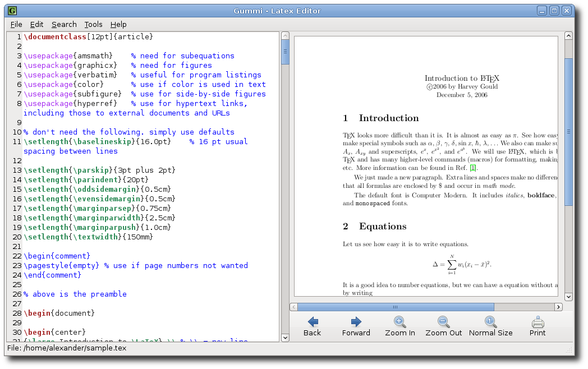Click the \setlength{\baselineskip}{16.0pt} text
This screenshot has width=588, height=369.
[98, 142]
